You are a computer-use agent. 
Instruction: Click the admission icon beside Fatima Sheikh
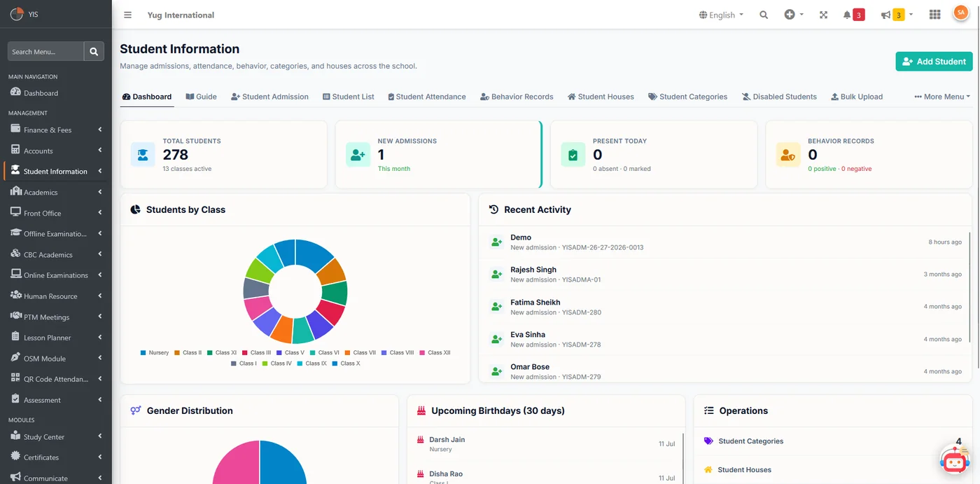[x=496, y=307]
